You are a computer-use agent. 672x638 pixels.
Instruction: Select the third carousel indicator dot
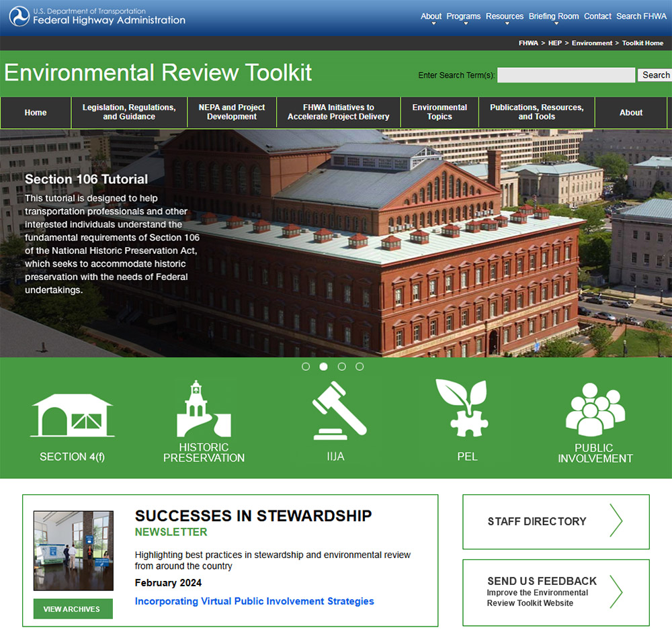(341, 367)
